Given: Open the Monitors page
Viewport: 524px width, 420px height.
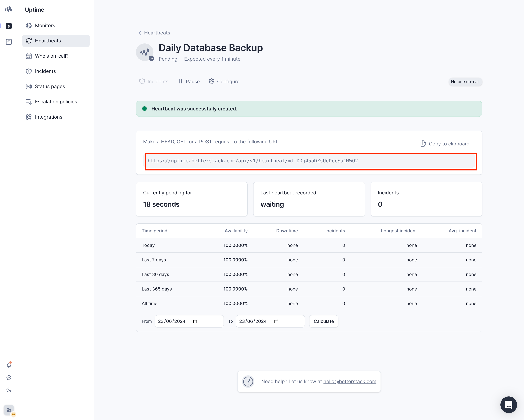Looking at the screenshot, I should [56, 25].
